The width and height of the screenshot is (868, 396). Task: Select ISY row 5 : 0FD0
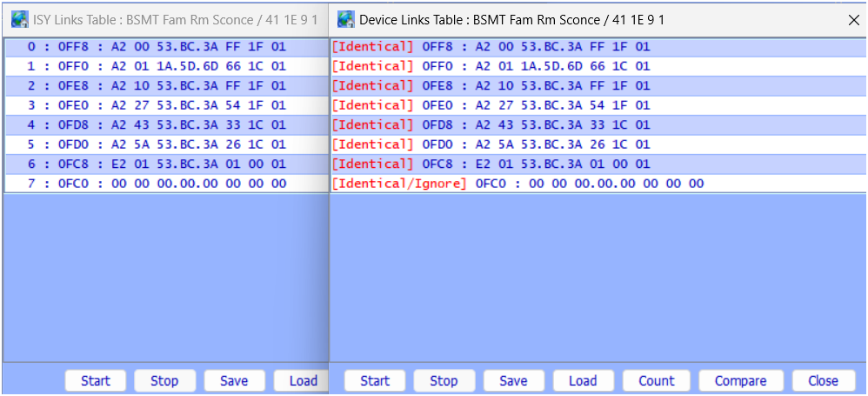[166, 144]
